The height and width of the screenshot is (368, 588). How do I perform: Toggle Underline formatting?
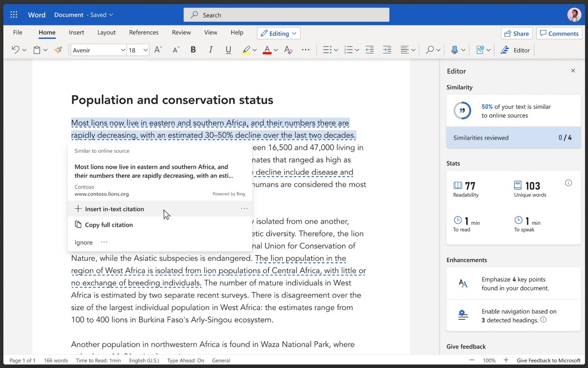coord(228,50)
